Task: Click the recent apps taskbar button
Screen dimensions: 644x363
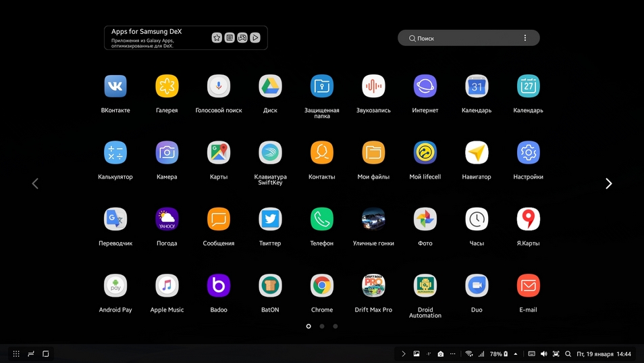Action: coord(31,354)
